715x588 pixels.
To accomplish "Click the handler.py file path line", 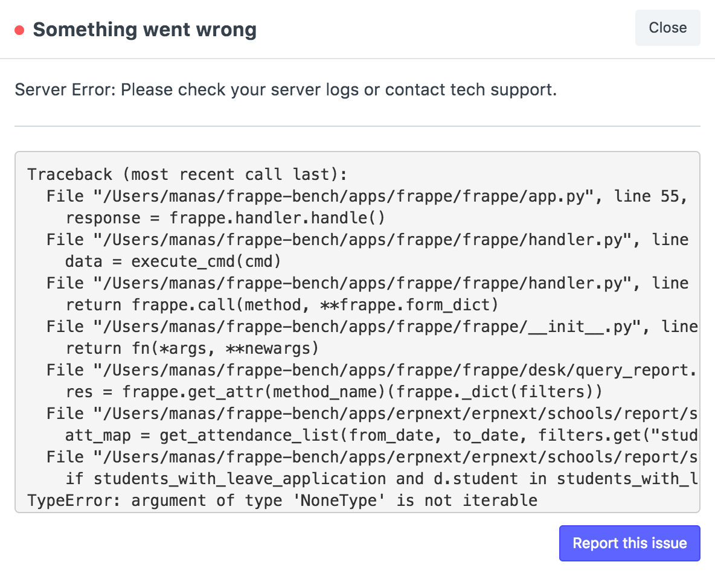I will click(x=362, y=240).
